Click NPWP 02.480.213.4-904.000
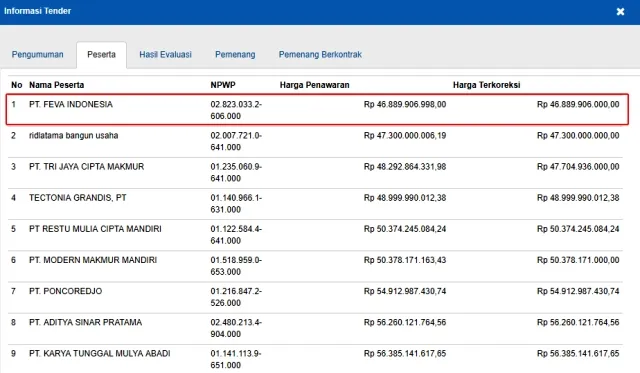The width and height of the screenshot is (640, 373). 236,328
